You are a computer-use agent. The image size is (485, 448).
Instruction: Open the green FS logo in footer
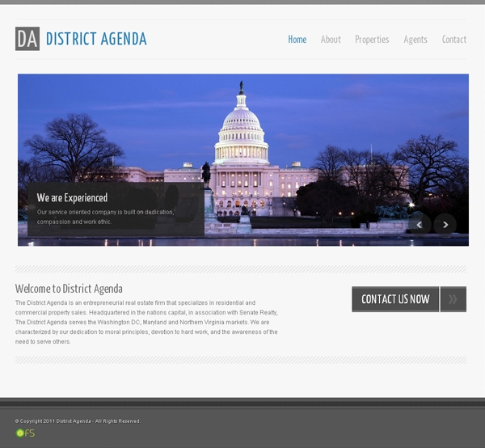25,433
